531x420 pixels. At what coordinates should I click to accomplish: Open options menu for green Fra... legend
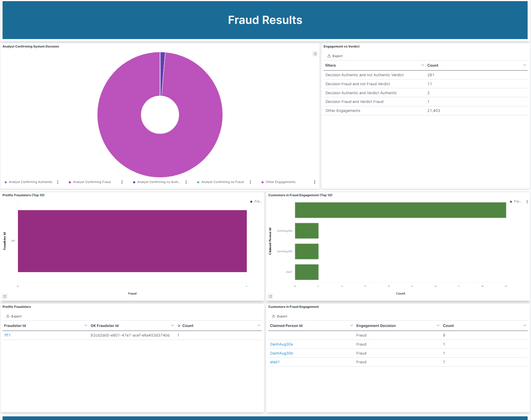coord(527,202)
